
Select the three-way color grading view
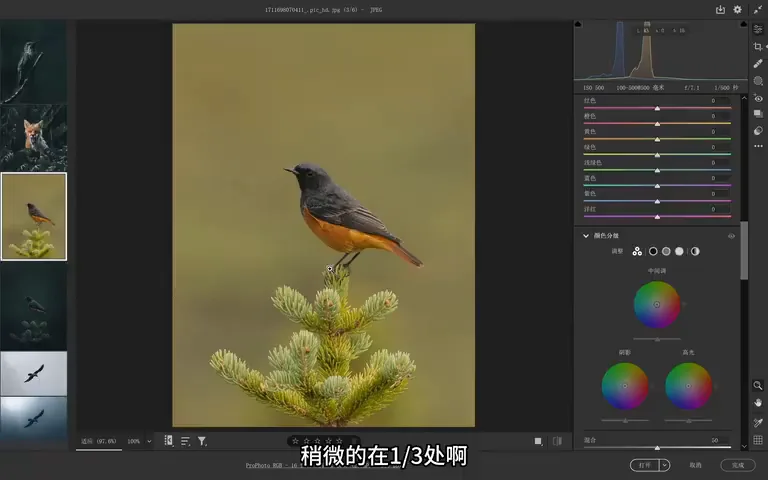(x=637, y=251)
